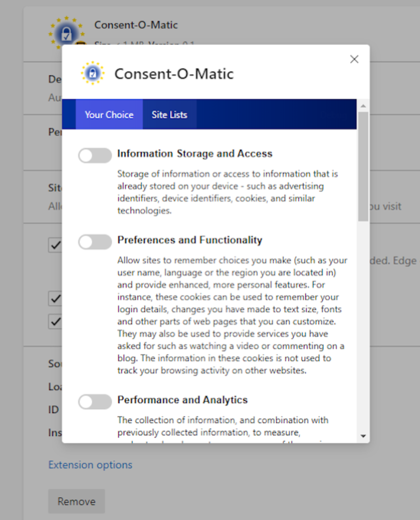Toggle Performance and Analytics on
The image size is (420, 520).
click(95, 402)
